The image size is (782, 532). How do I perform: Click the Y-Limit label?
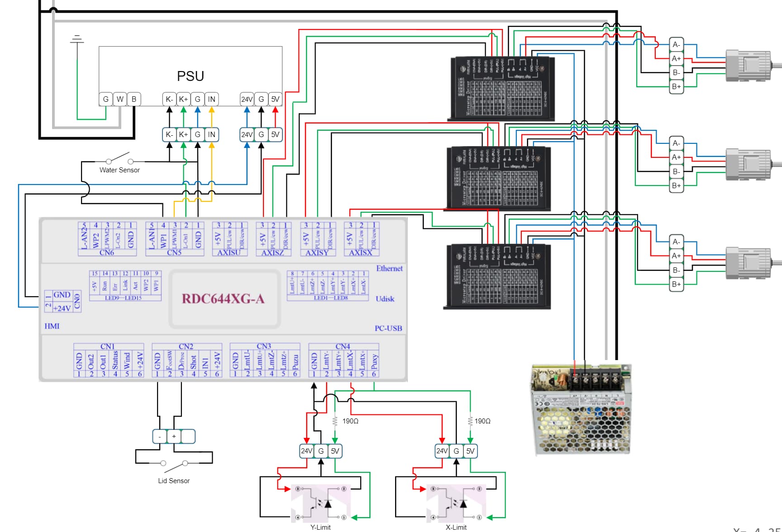[320, 527]
